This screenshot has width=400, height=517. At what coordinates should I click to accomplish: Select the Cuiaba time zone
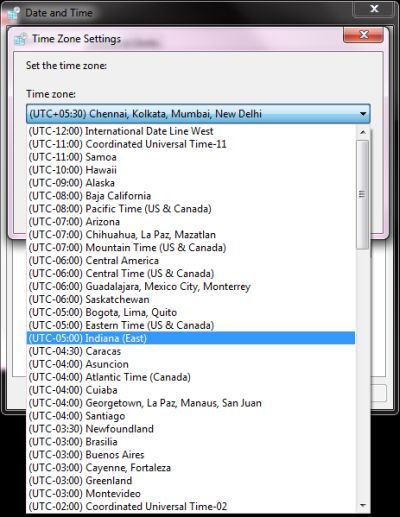click(191, 390)
